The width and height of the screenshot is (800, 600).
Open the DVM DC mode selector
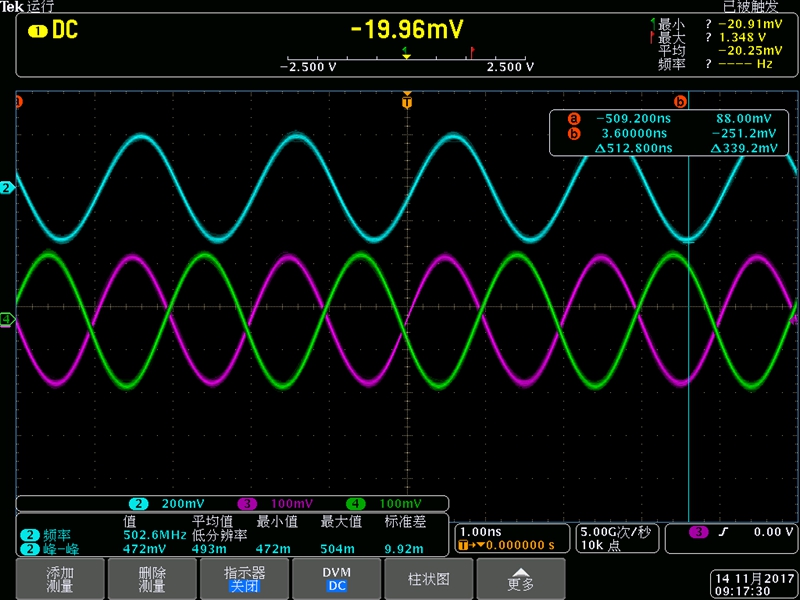coord(336,578)
